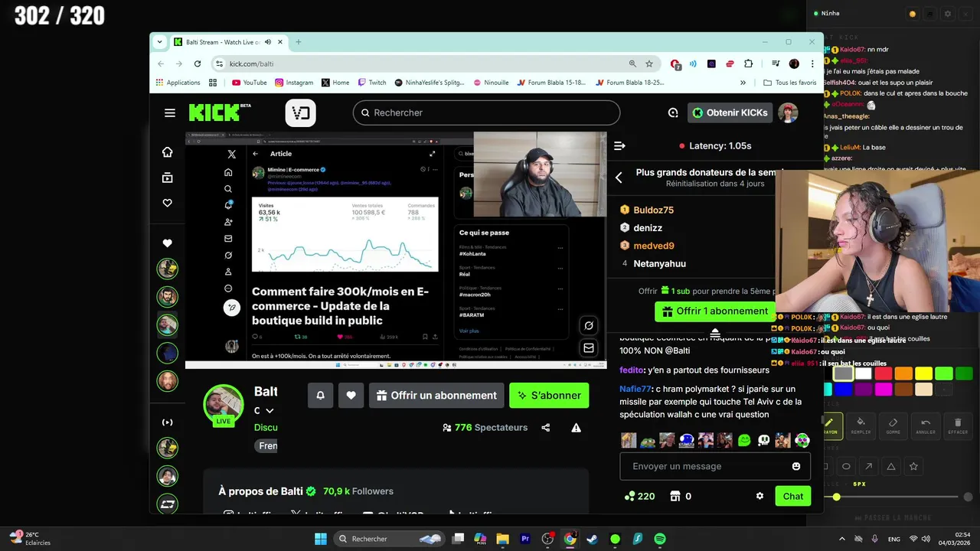Viewport: 980px width, 551px height.
Task: Open the YouTube bookmark
Action: coord(250,83)
